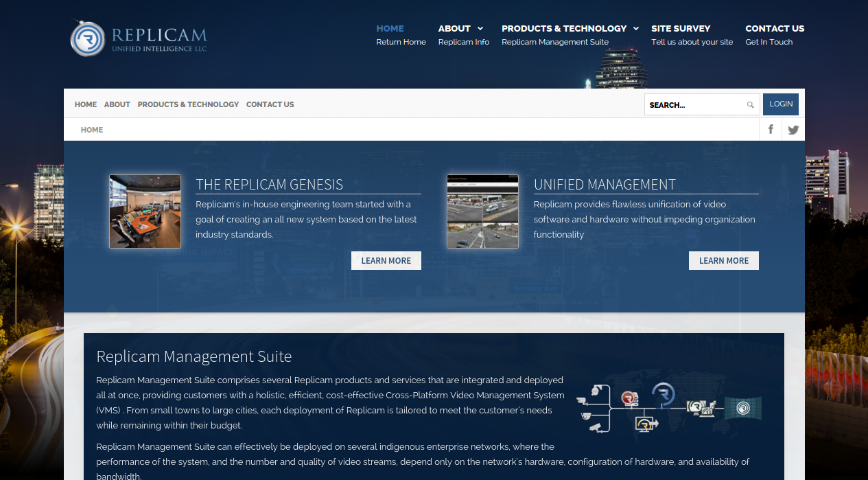
Task: Expand the About dropdown chevron
Action: click(x=480, y=28)
